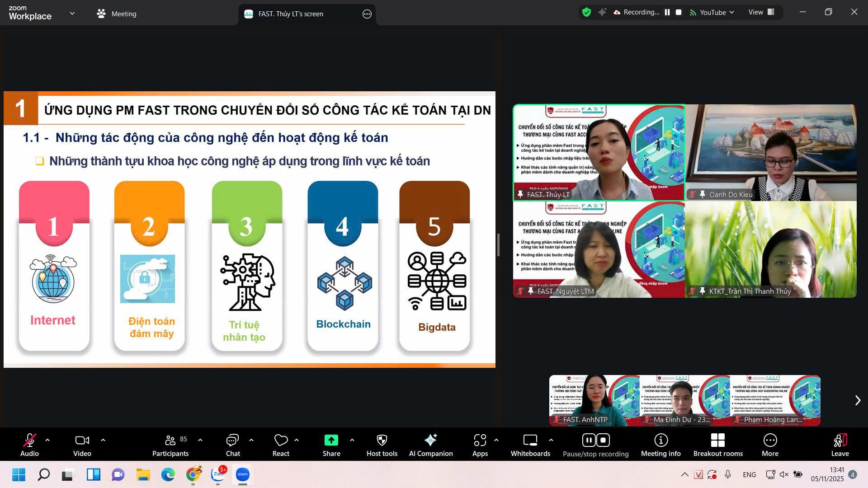Viewport: 868px width, 488px height.
Task: Leave the meeting
Action: (840, 445)
